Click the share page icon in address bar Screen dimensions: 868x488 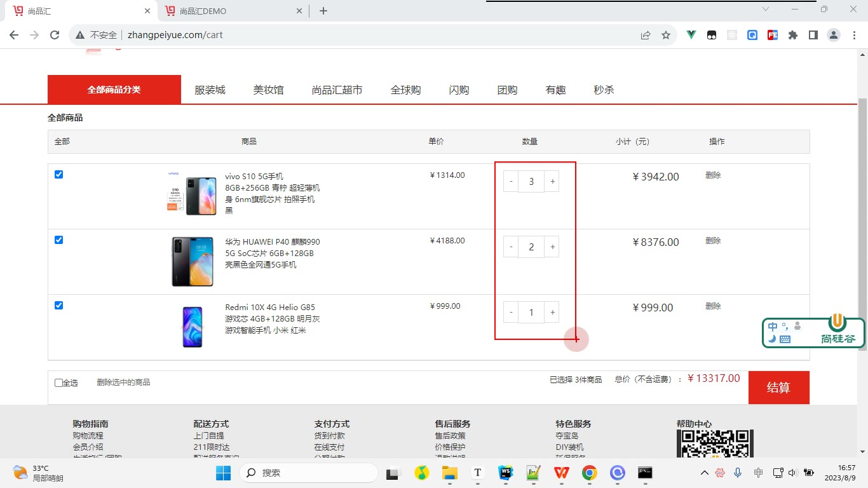click(x=646, y=35)
